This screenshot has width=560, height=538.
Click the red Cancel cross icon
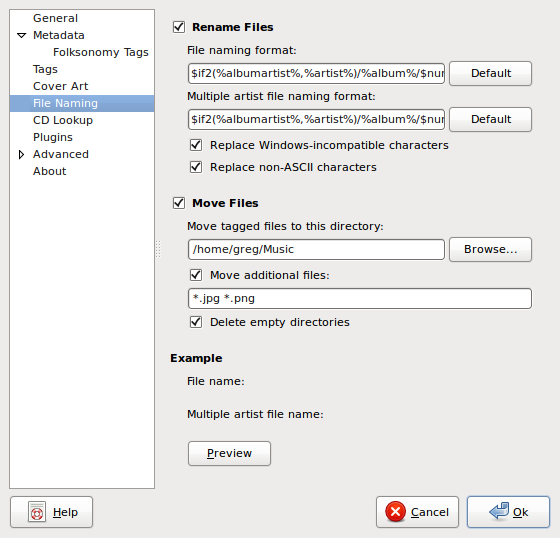(x=395, y=512)
